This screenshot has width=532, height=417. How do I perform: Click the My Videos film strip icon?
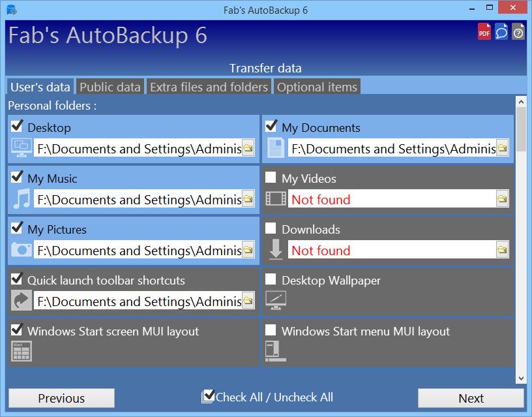click(x=276, y=198)
